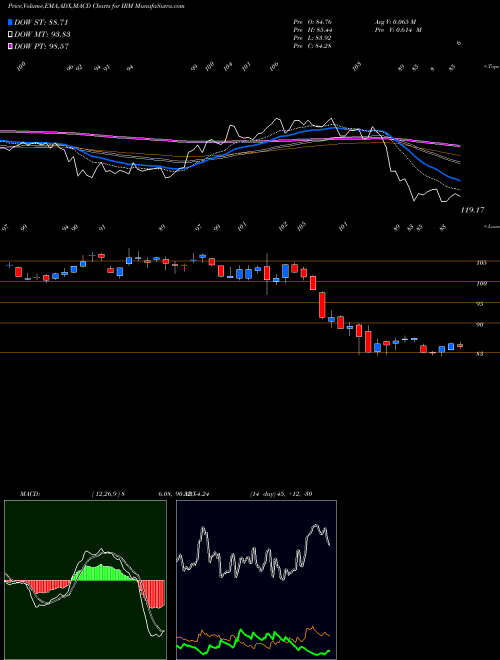The image size is (500, 660).
Task: Open the MACD histogram panel
Action: 85,580
